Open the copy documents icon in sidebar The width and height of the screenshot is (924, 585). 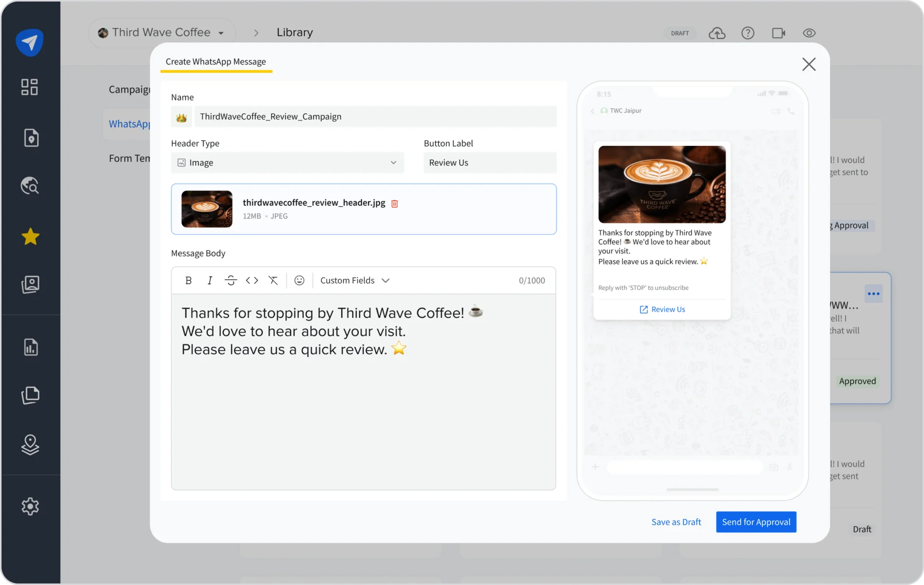(30, 395)
